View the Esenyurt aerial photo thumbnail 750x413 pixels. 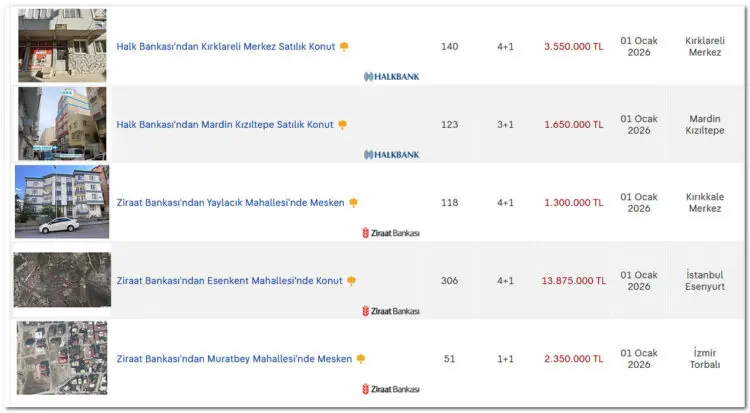62,279
